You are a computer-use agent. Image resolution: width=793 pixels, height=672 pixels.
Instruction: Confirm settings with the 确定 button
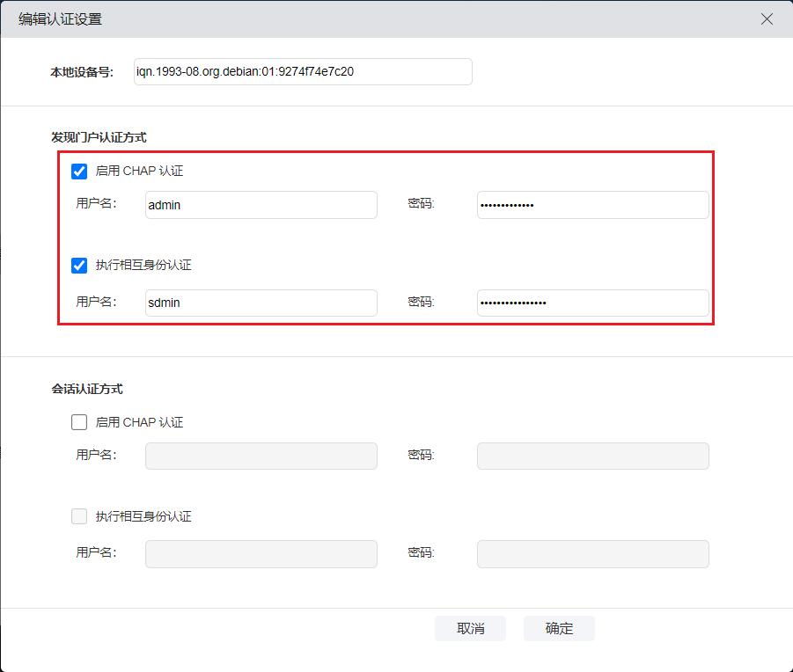(559, 628)
